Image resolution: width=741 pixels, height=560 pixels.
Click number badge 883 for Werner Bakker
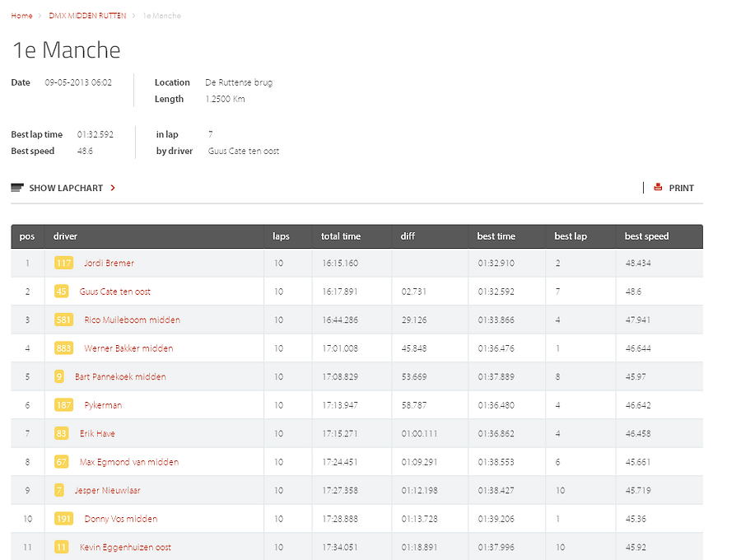coord(63,348)
